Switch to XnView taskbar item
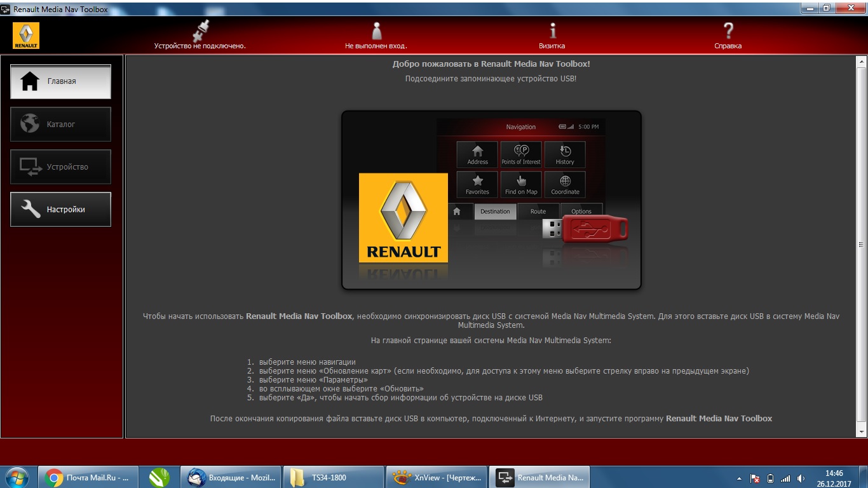868x488 pixels. [437, 477]
